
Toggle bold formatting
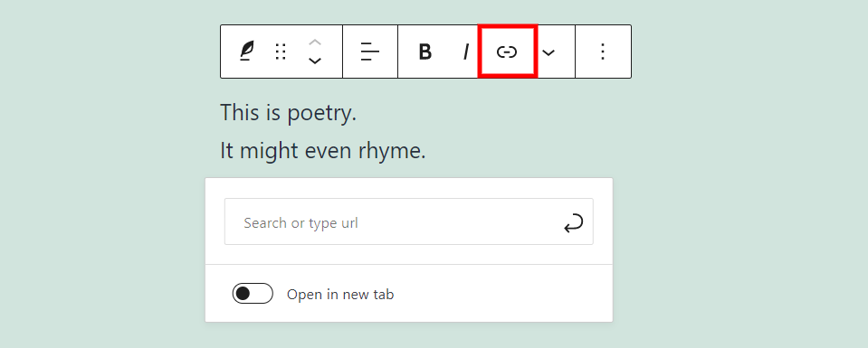(x=424, y=52)
